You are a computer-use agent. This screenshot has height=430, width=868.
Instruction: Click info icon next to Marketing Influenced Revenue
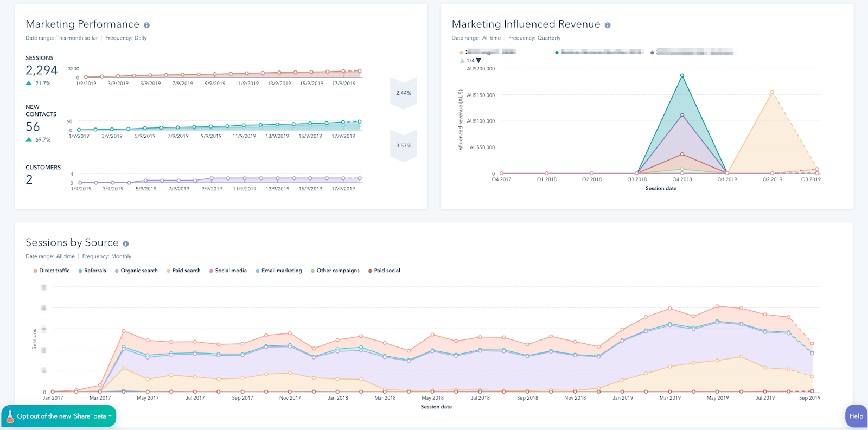608,25
